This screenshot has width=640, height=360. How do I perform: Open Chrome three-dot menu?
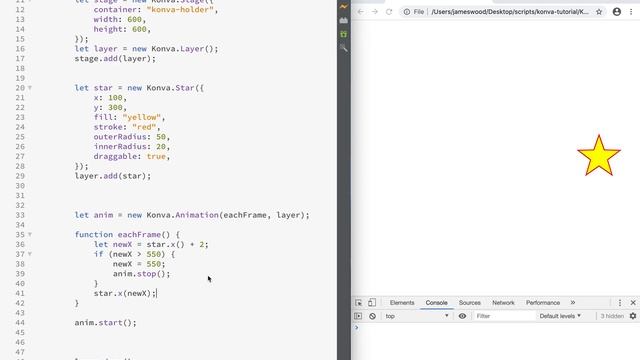click(631, 12)
